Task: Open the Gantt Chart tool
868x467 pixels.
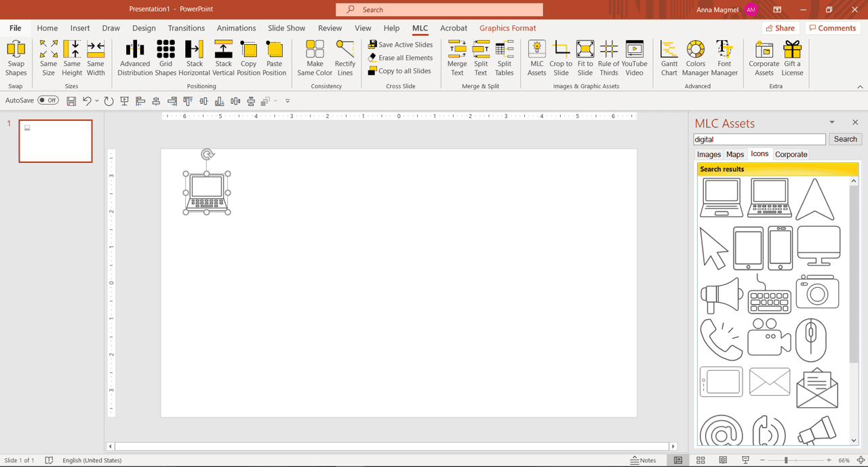Action: [x=669, y=58]
